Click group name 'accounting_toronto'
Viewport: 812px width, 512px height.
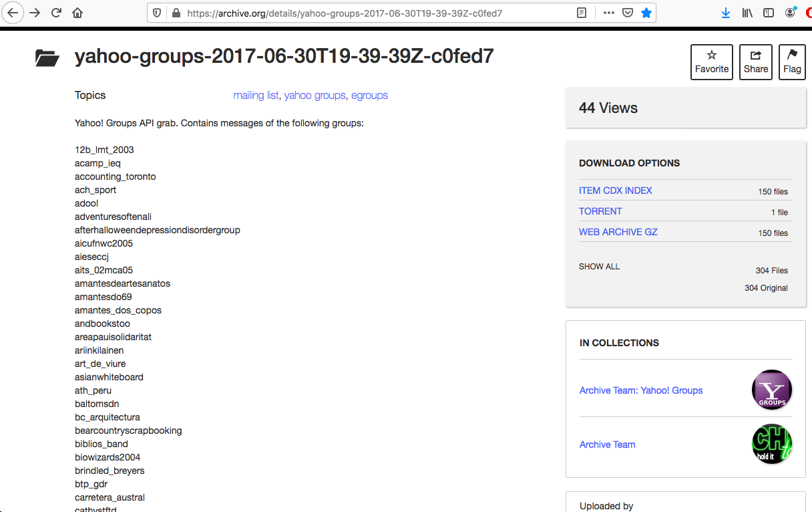pos(116,176)
